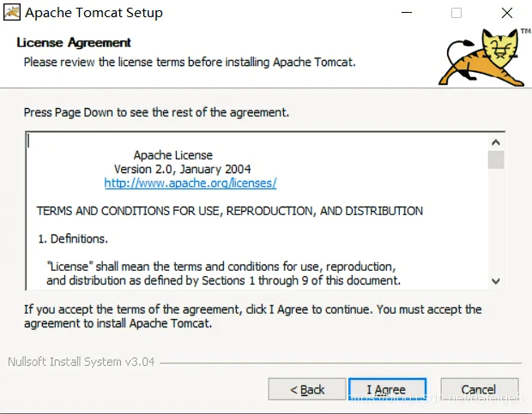
Task: Click the "Press Page Down" instruction text
Action: point(156,112)
